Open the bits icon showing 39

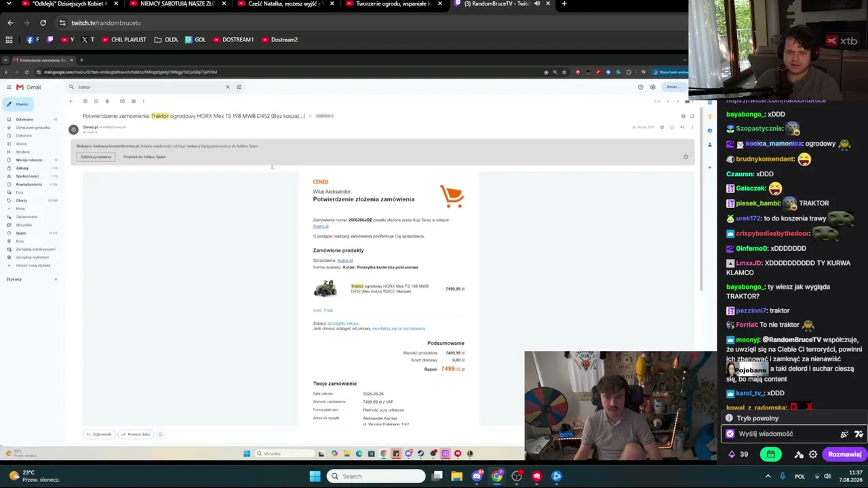[x=738, y=454]
